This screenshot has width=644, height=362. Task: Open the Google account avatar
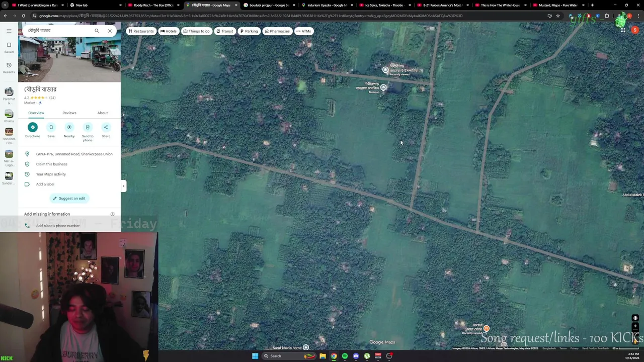click(635, 30)
